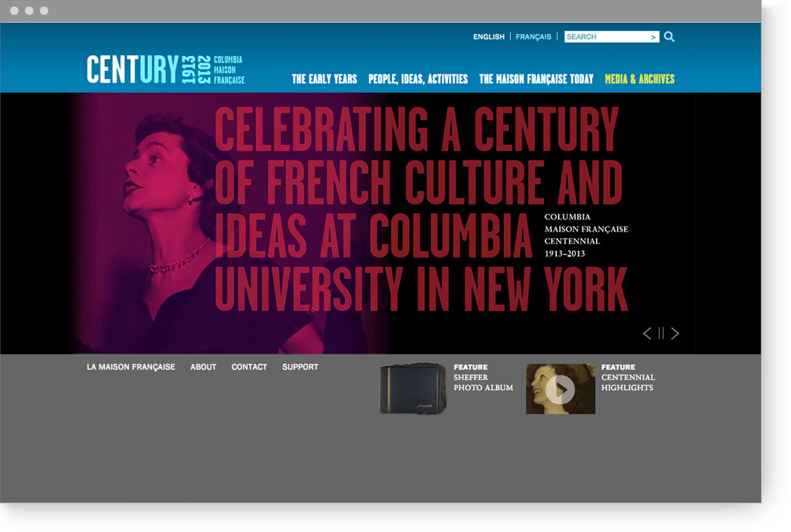Click the Century 1913–2013 site logo
This screenshot has width=791, height=532.
click(x=166, y=70)
